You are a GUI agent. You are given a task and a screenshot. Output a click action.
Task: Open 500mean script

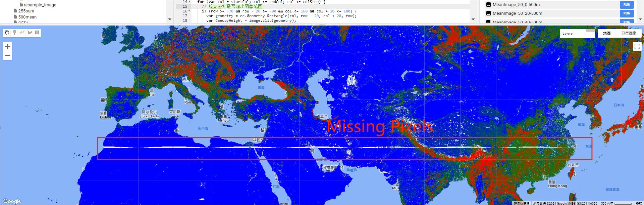pos(28,17)
